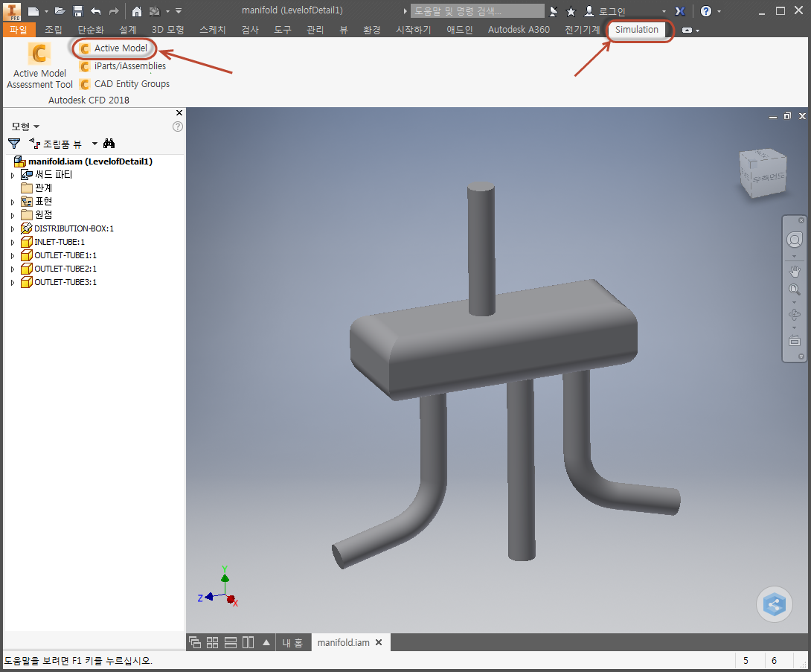Image resolution: width=811 pixels, height=672 pixels.
Task: Select manifold.iam root in browser
Action: tap(83, 161)
